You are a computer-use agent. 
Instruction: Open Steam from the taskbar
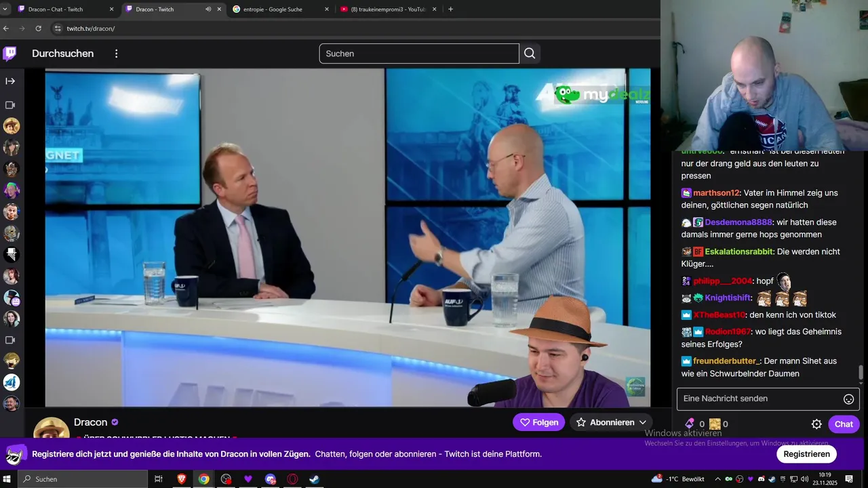315,479
